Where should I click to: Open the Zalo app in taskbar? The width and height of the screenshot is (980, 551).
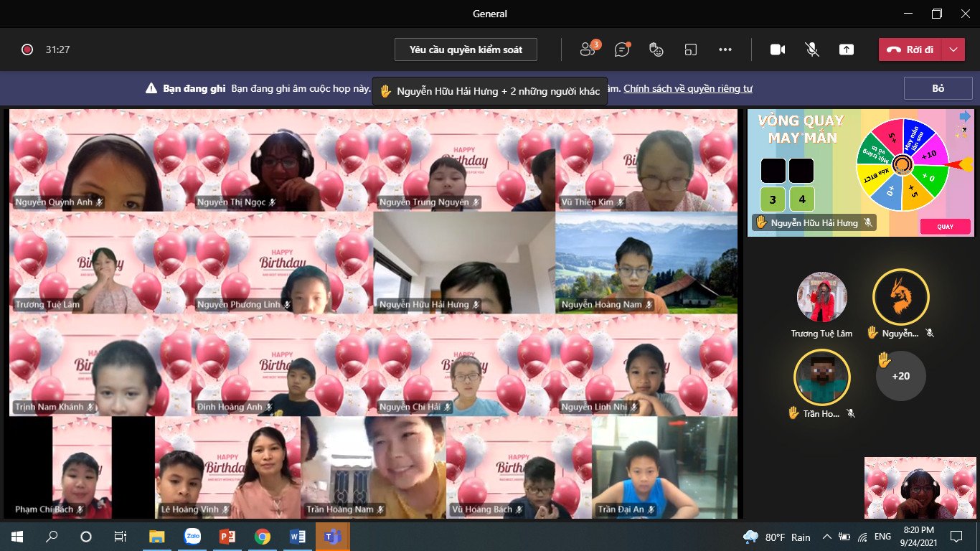(192, 536)
